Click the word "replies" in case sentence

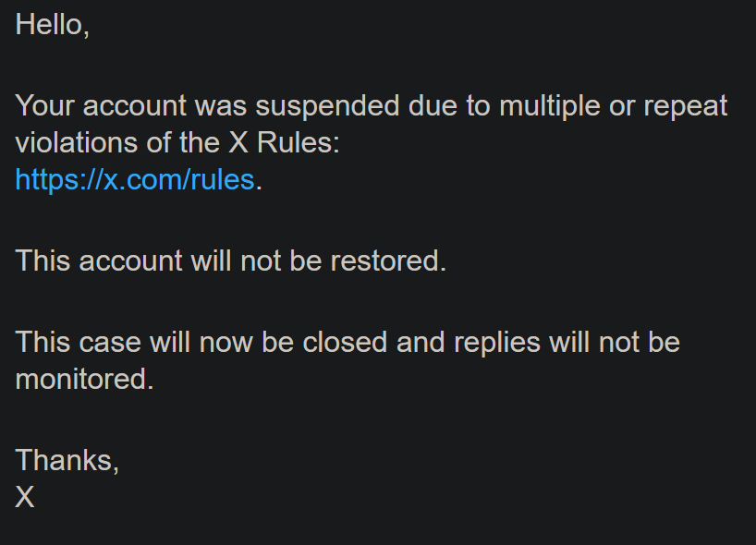[496, 343]
